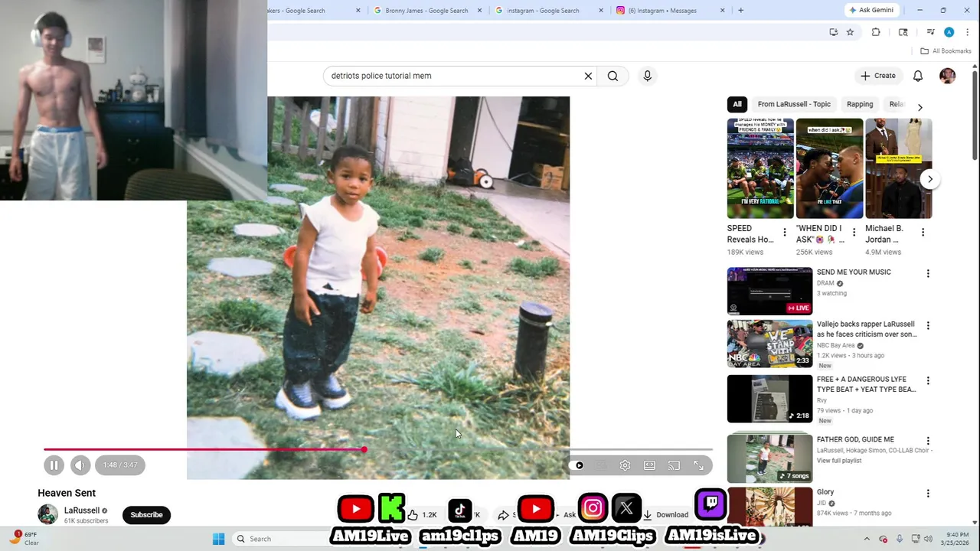The image size is (980, 551).
Task: Open options for FATHER GOD, GUIDE ME
Action: pos(928,441)
